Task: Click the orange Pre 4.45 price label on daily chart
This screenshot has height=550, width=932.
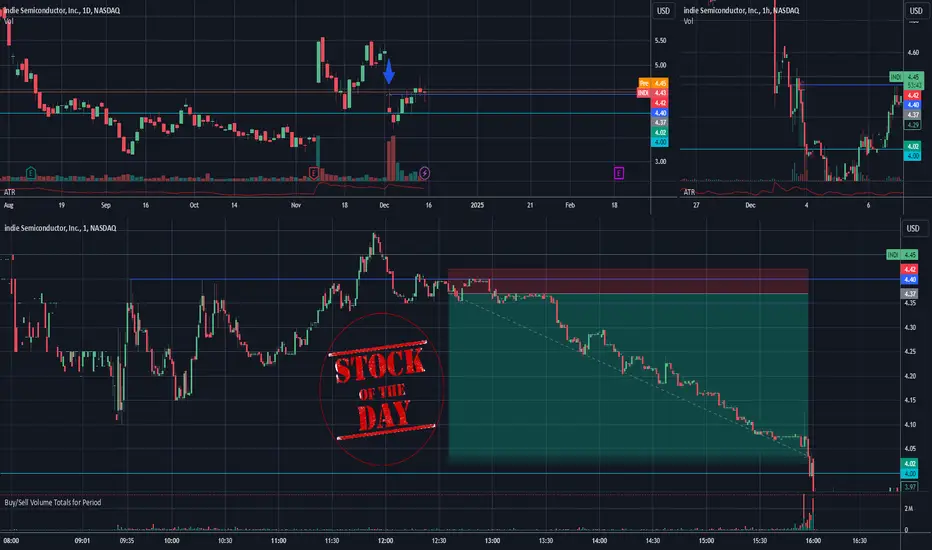Action: click(x=653, y=83)
